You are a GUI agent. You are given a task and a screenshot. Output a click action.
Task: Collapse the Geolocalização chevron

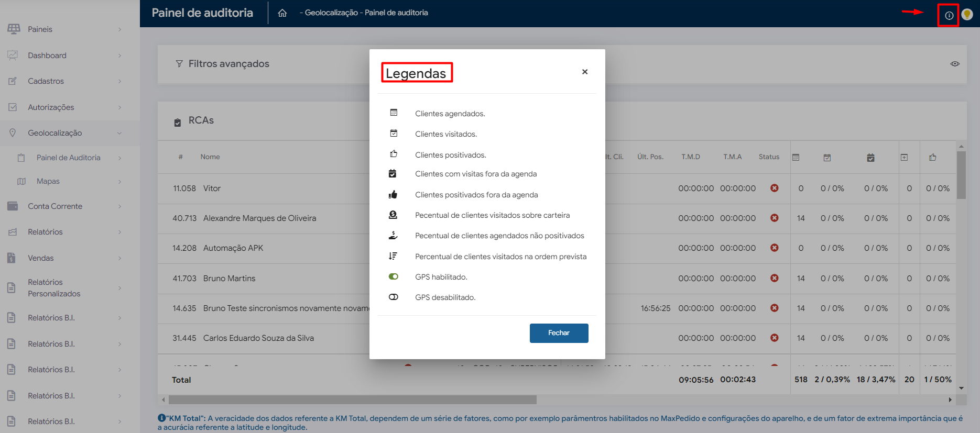[119, 133]
